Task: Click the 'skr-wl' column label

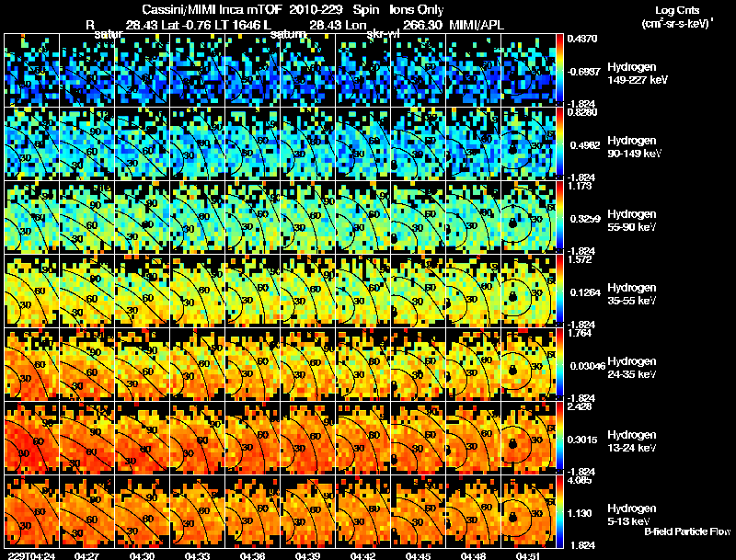Action: pyautogui.click(x=382, y=35)
